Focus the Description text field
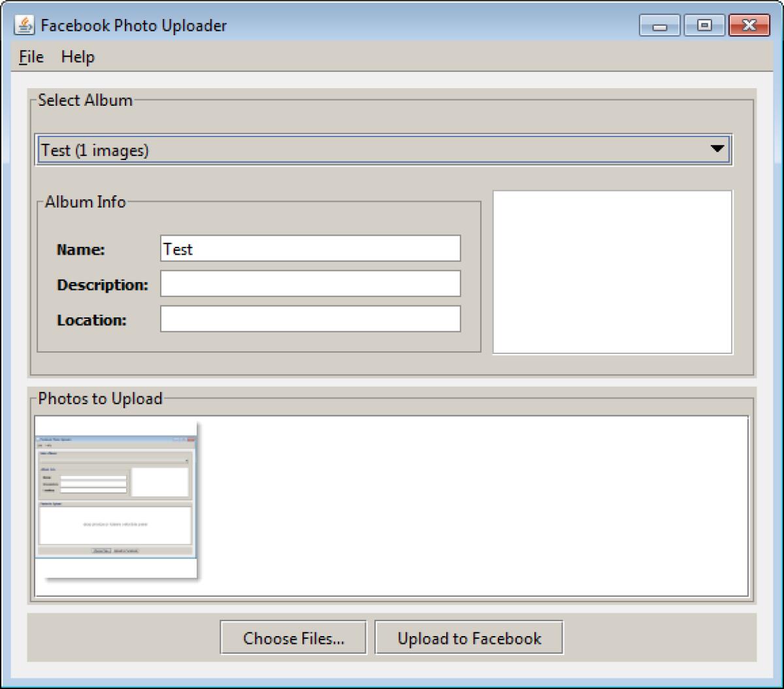The width and height of the screenshot is (784, 689). 310,284
